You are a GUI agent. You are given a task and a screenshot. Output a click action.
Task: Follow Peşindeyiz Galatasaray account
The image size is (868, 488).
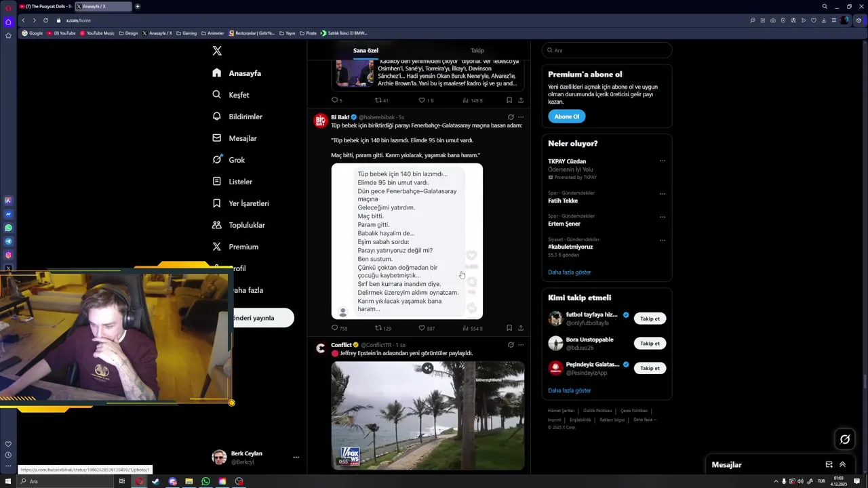650,368
